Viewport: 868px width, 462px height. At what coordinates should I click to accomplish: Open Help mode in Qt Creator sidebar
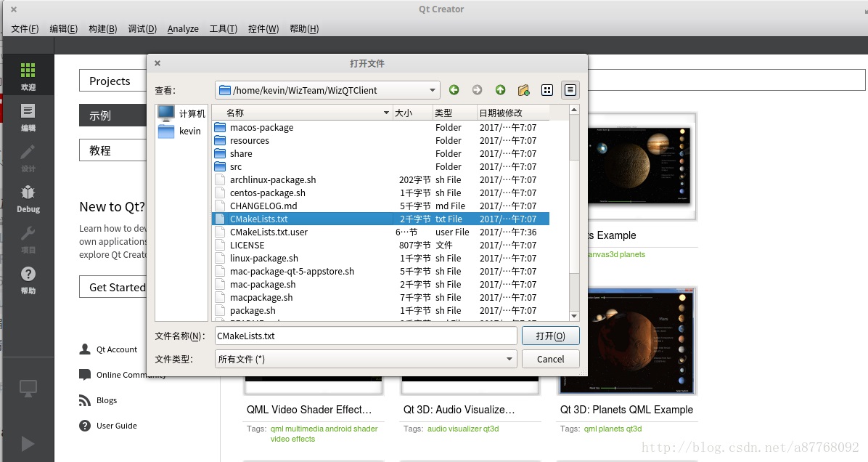click(x=28, y=281)
